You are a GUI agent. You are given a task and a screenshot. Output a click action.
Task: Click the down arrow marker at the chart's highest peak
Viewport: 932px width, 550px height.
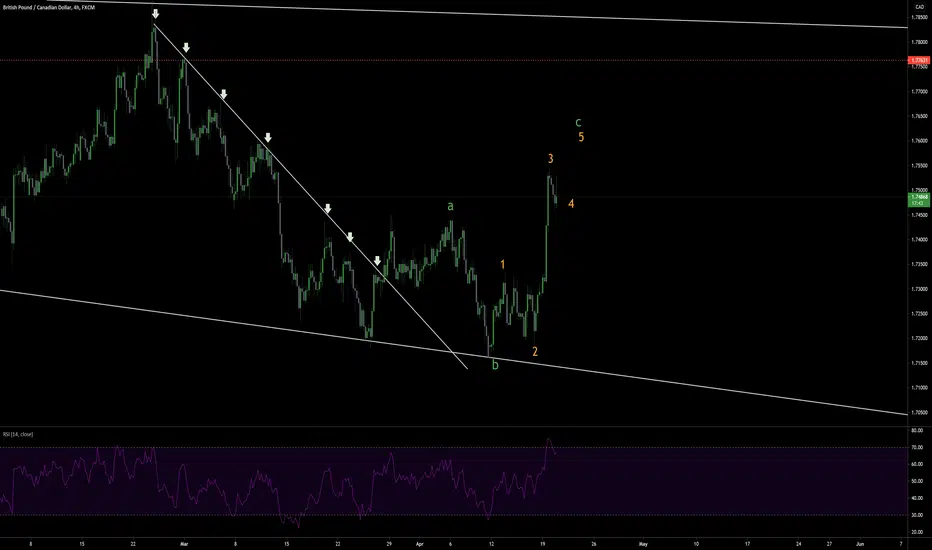(155, 14)
